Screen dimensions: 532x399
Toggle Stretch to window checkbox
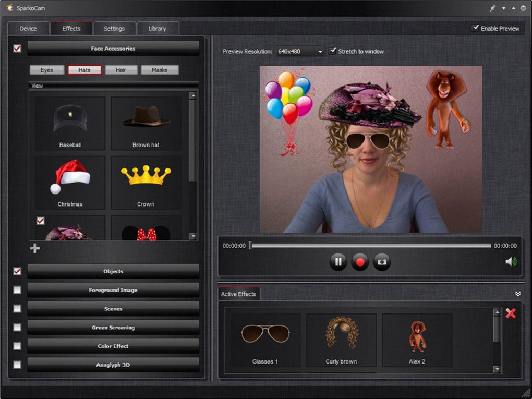[x=333, y=51]
